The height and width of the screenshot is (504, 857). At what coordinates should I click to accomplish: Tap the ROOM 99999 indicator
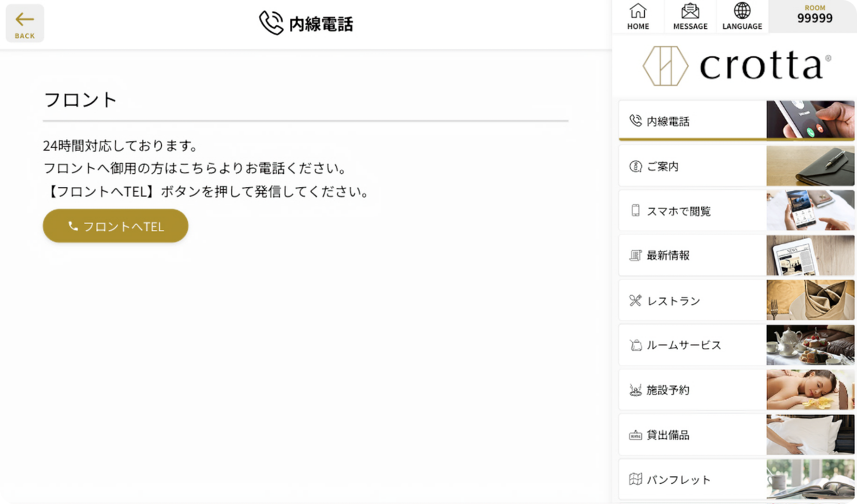[x=814, y=15]
